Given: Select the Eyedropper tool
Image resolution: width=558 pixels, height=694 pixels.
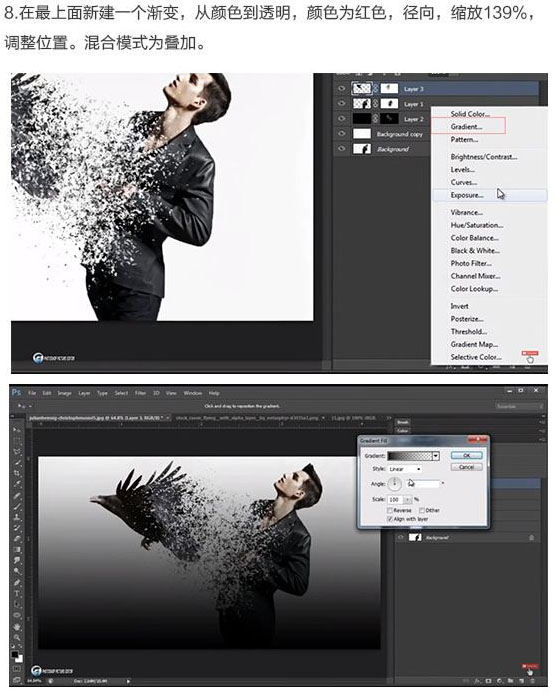Looking at the screenshot, I should [x=16, y=484].
